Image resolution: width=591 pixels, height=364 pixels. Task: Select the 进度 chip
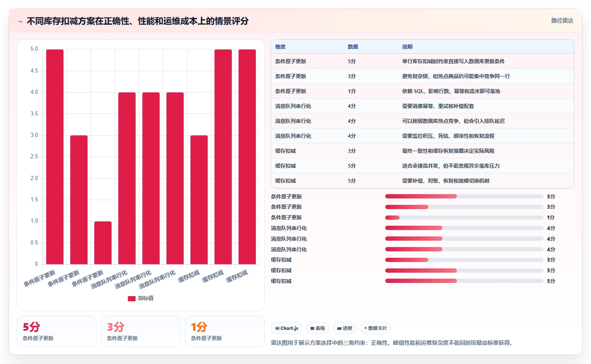click(345, 328)
